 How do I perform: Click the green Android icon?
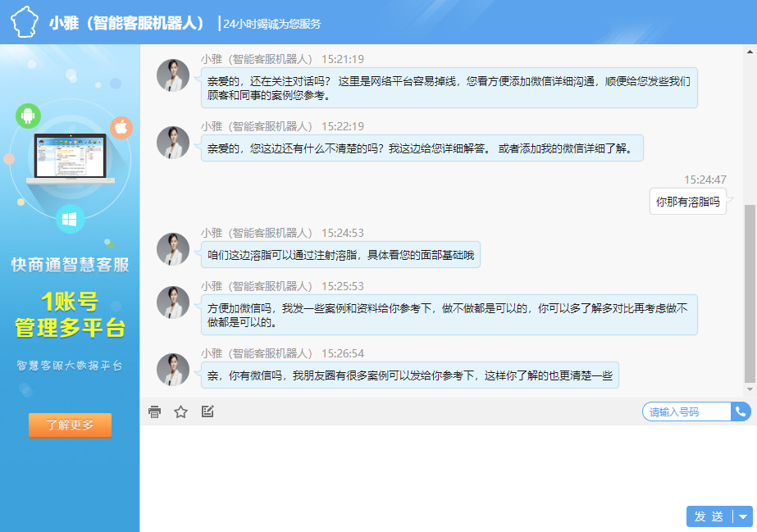click(28, 116)
